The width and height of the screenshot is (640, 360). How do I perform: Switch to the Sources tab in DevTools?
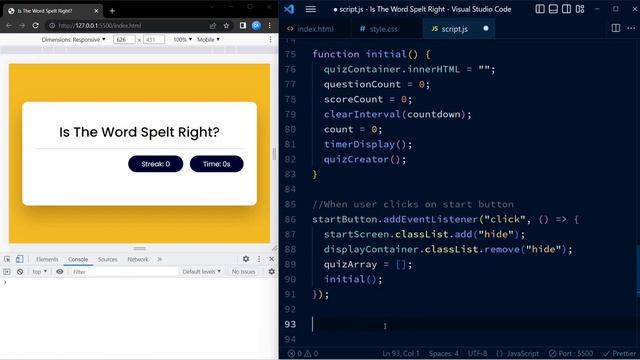[x=107, y=259]
